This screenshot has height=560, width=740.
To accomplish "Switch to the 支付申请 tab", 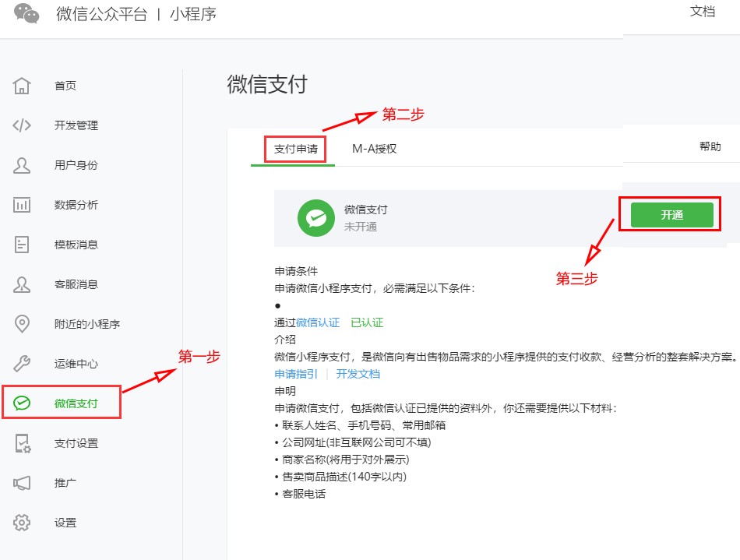I will 296,149.
